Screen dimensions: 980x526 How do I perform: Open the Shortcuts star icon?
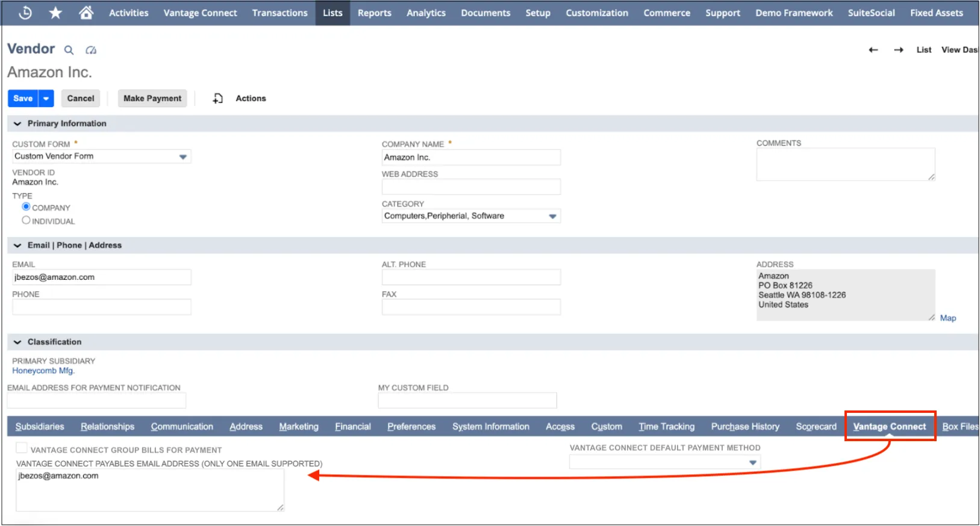55,13
